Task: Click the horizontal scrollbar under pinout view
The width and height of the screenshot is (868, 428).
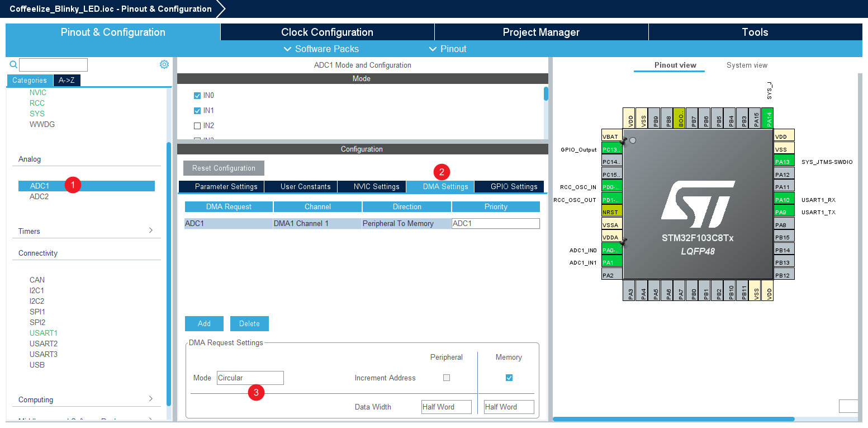Action: tap(673, 418)
